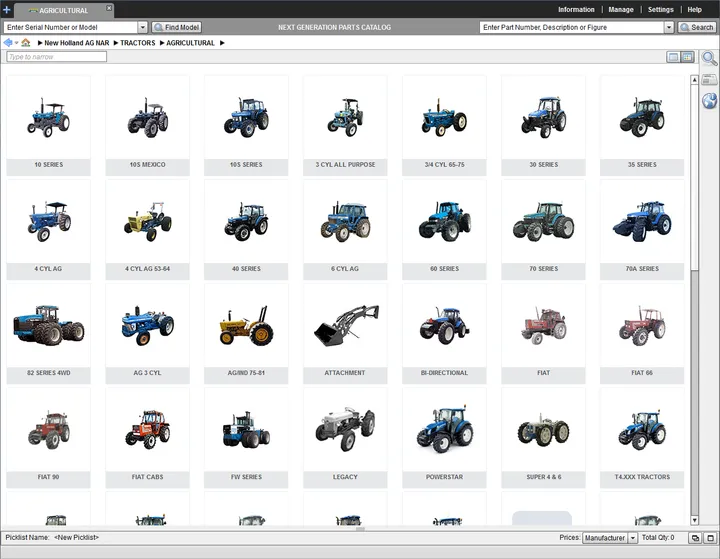Viewport: 720px width, 559px height.
Task: Open the 35 SERIES tractor thumbnail
Action: [642, 125]
